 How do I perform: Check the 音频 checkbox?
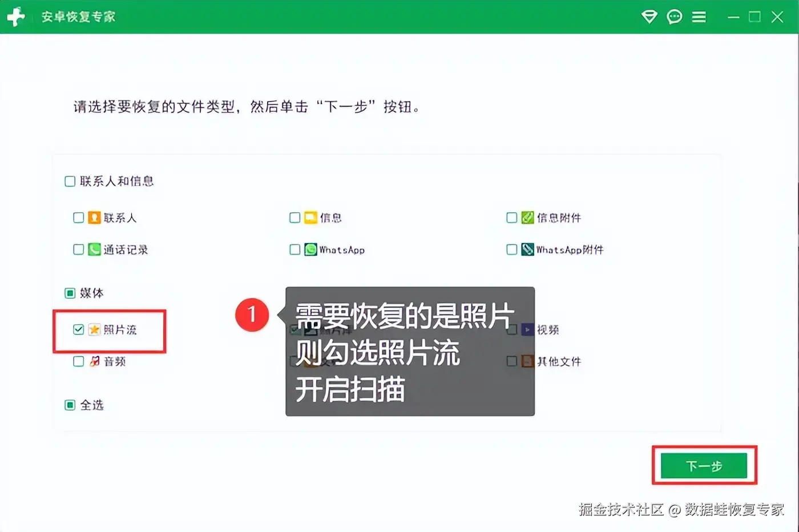pyautogui.click(x=79, y=361)
